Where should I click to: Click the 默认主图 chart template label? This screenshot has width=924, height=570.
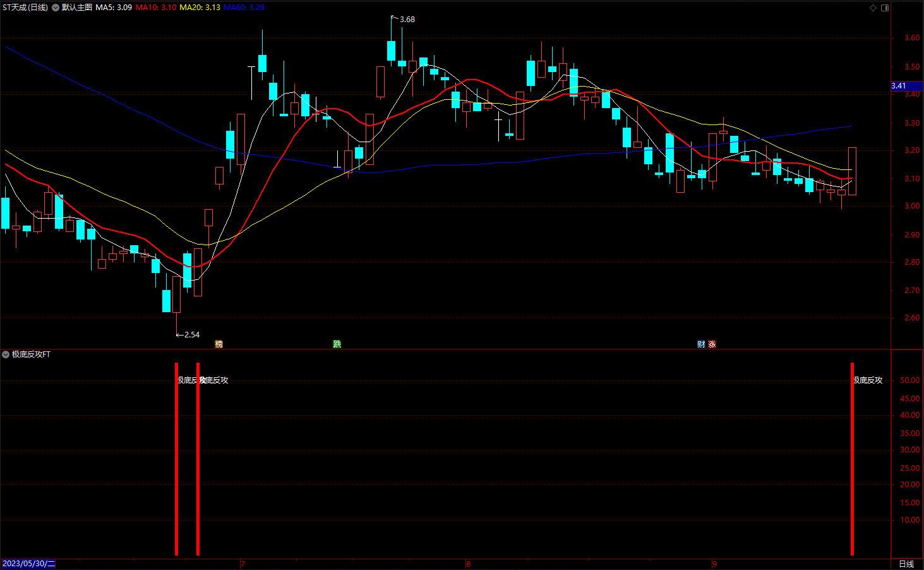pyautogui.click(x=77, y=8)
